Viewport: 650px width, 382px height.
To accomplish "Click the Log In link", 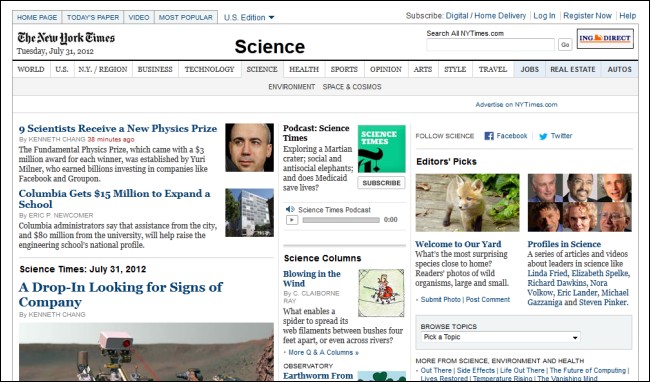I will [544, 16].
